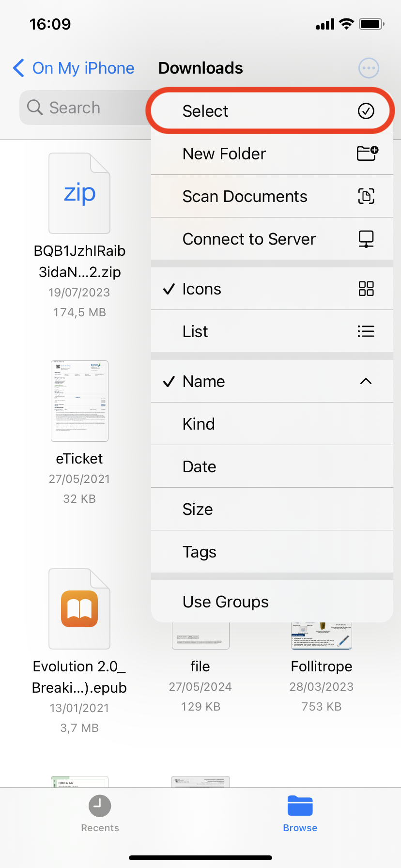Choose Select from the menu

click(x=272, y=111)
